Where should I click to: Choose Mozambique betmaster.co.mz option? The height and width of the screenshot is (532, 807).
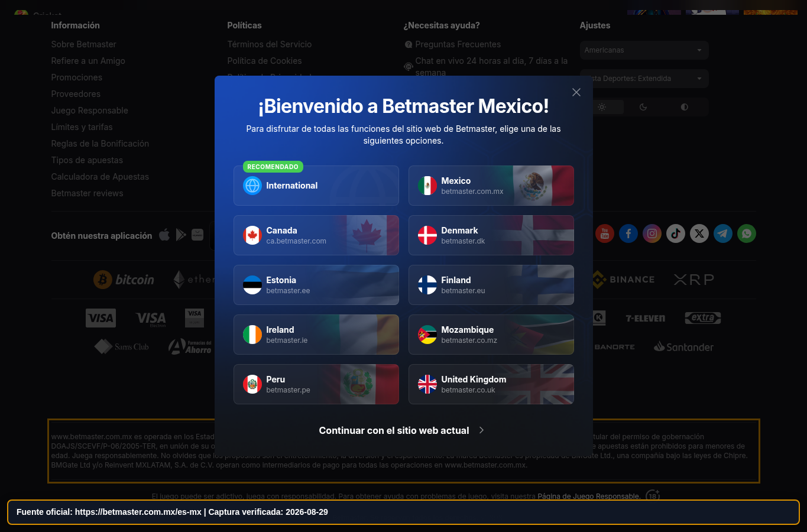491,335
